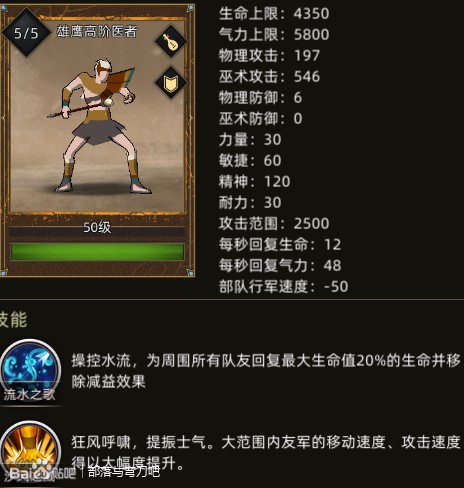This screenshot has height=488, width=464.
Task: Click the 狂风呼啸 skill description text
Action: click(266, 452)
